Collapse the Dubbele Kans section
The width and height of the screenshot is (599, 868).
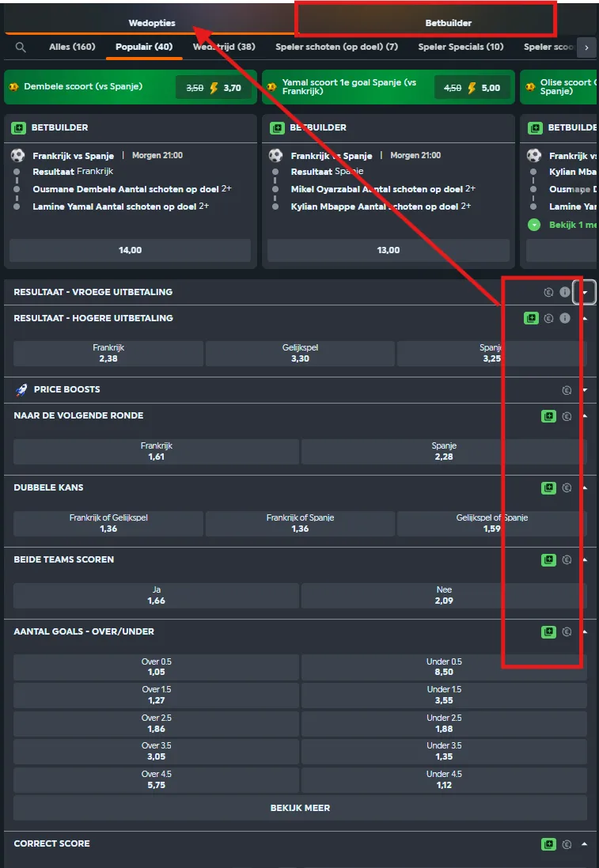[x=586, y=487]
